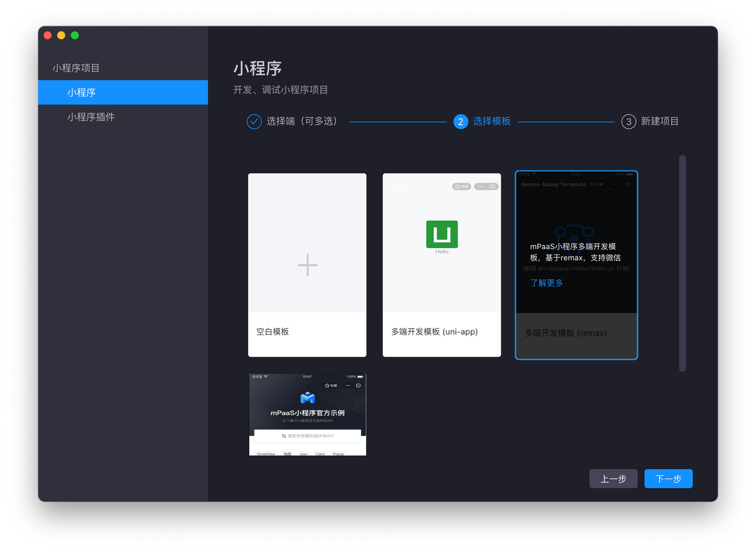Minimize window with yellow button

coord(61,35)
